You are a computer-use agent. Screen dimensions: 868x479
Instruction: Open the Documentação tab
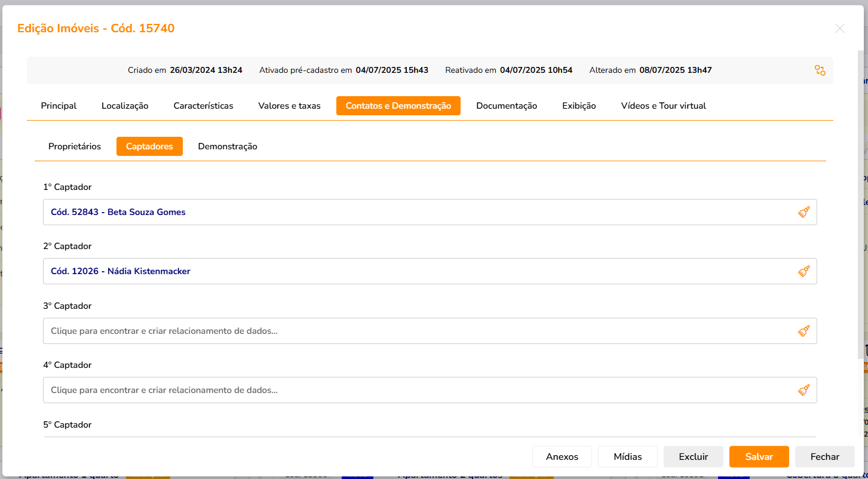click(506, 106)
